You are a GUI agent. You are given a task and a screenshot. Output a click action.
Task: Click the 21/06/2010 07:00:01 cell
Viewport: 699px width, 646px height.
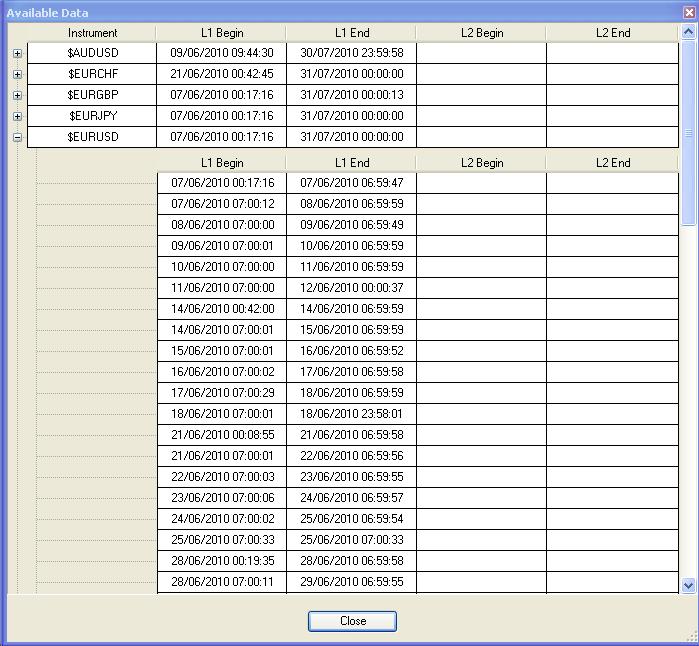coord(222,456)
